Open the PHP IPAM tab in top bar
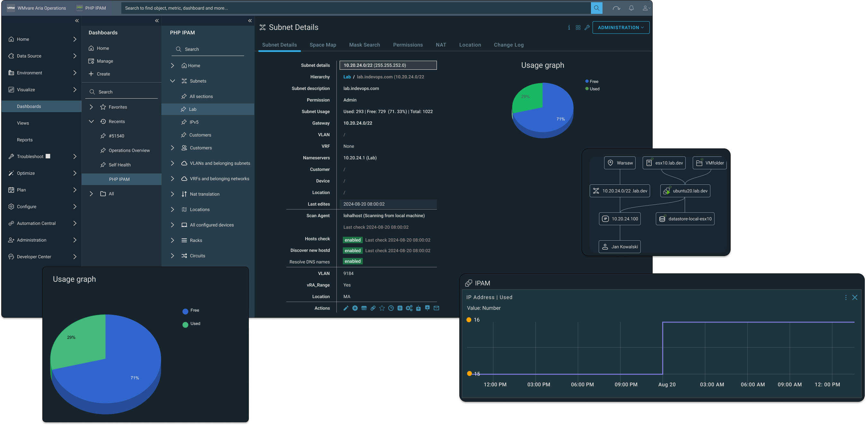The width and height of the screenshot is (868, 425). tap(91, 8)
